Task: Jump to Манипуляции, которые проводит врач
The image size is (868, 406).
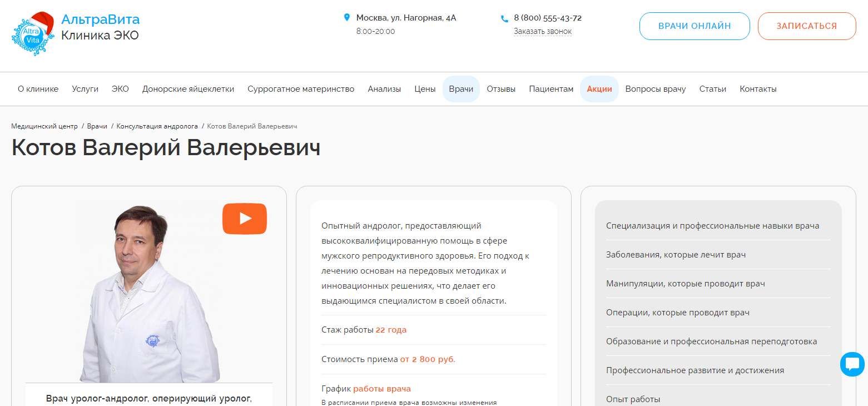Action: tap(686, 284)
